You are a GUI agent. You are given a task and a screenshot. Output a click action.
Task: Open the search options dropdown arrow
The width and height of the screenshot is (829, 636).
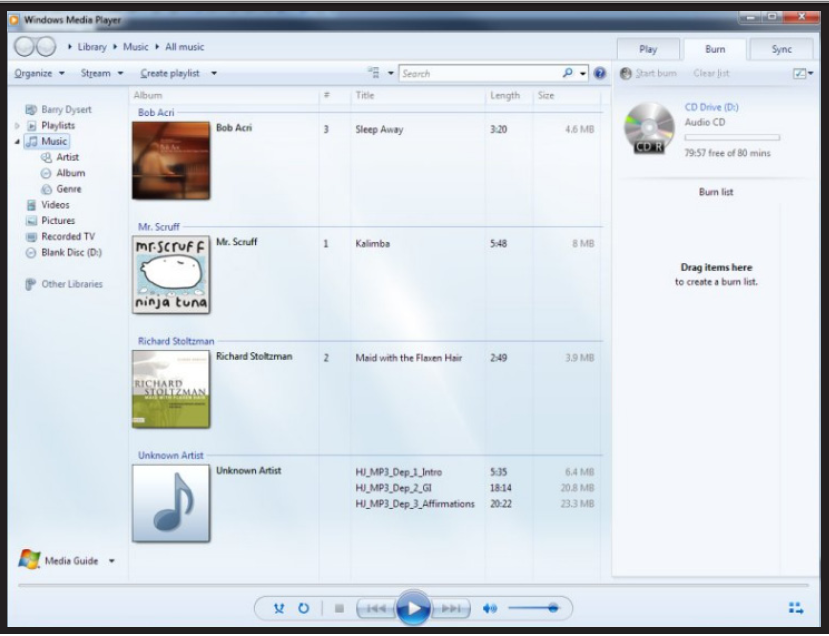coord(583,73)
